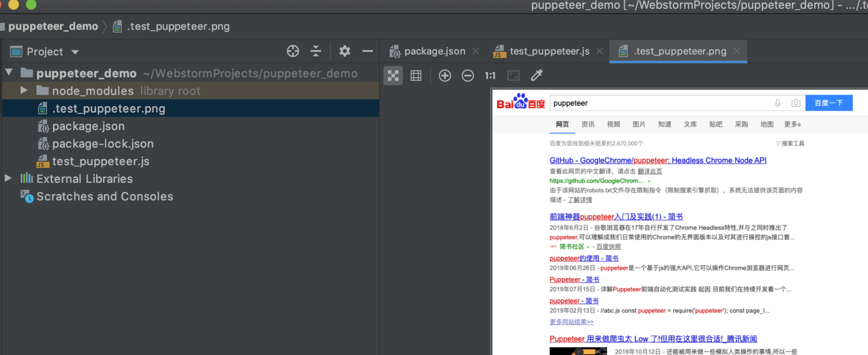This screenshot has height=355, width=868.
Task: Click the Project panel title label
Action: [x=45, y=52]
